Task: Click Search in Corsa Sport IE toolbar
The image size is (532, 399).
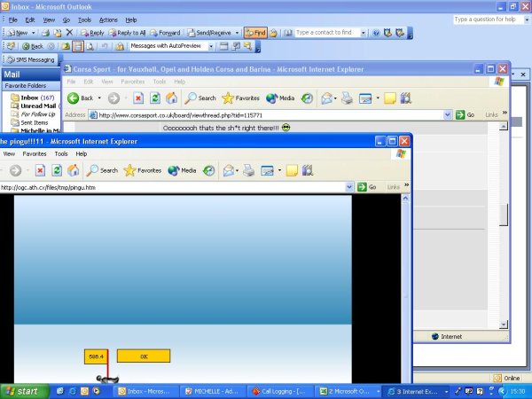Action: click(x=200, y=98)
